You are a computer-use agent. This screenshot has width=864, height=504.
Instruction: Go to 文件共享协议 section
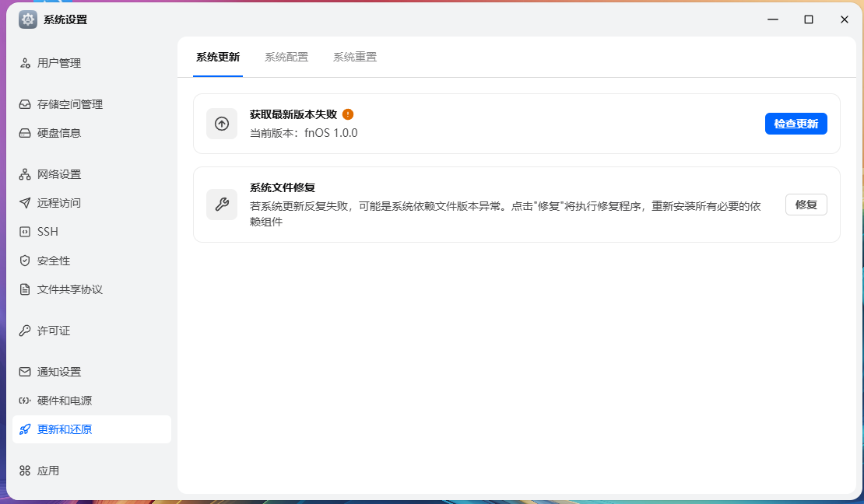tap(92, 289)
